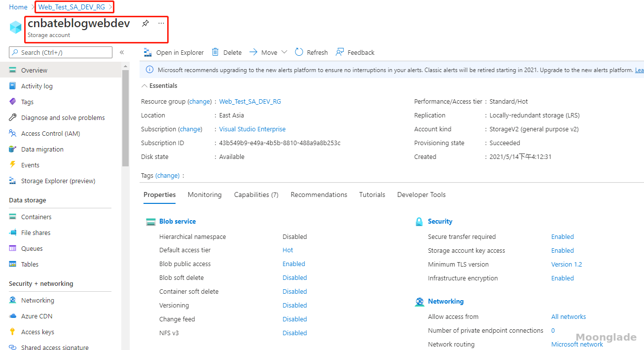Click Secure transfer required Enabled link
The width and height of the screenshot is (644, 350).
pos(563,236)
